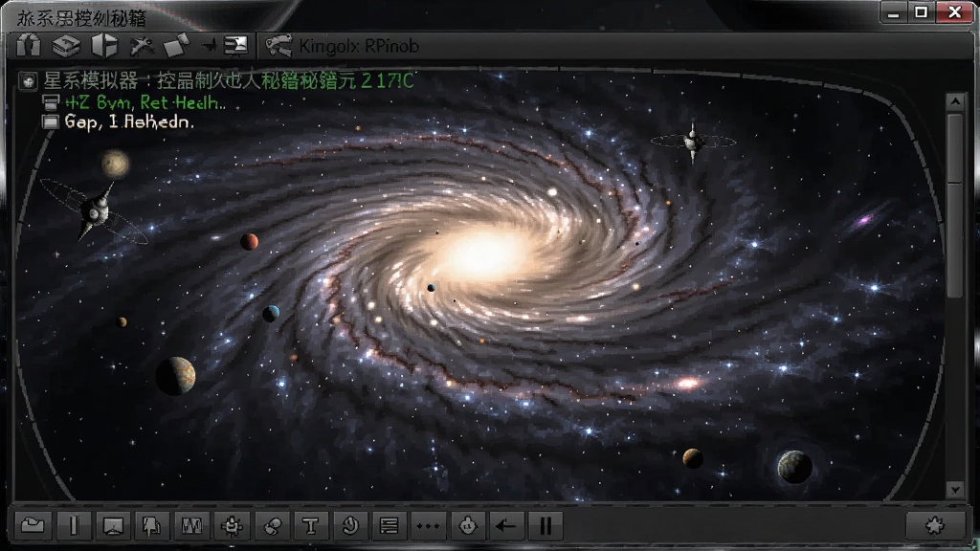Click the monitor display icon in top toolbar
Viewport: 980px width, 551px height.
(236, 46)
